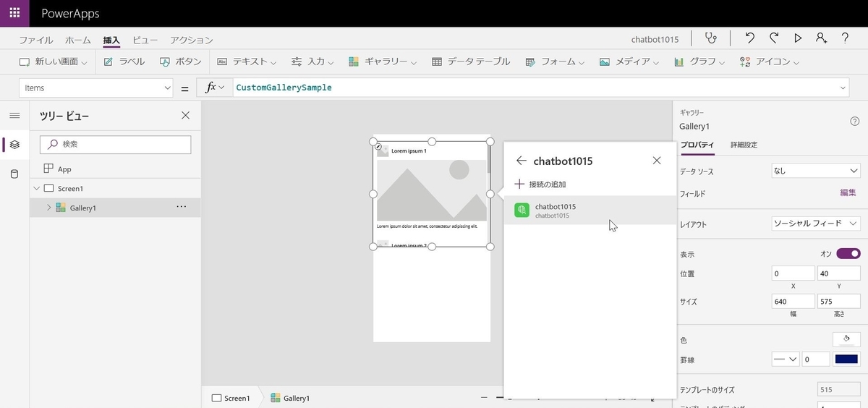
Task: Open the Forms dropdown
Action: [x=554, y=62]
